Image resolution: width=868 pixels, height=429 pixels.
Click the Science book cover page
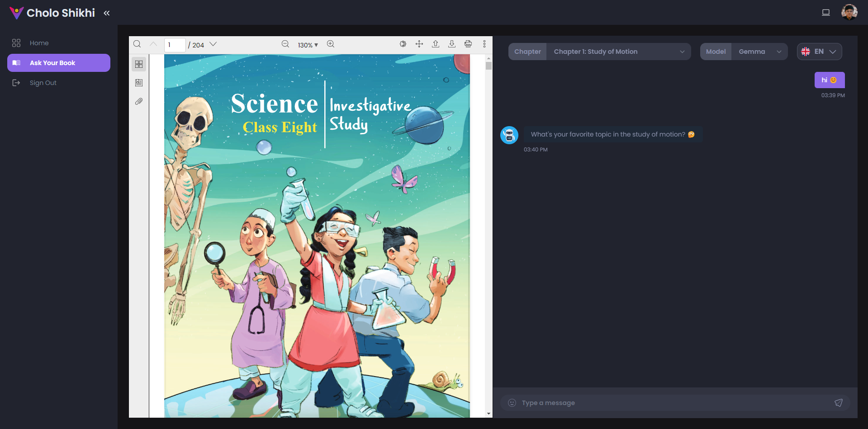[x=317, y=236]
